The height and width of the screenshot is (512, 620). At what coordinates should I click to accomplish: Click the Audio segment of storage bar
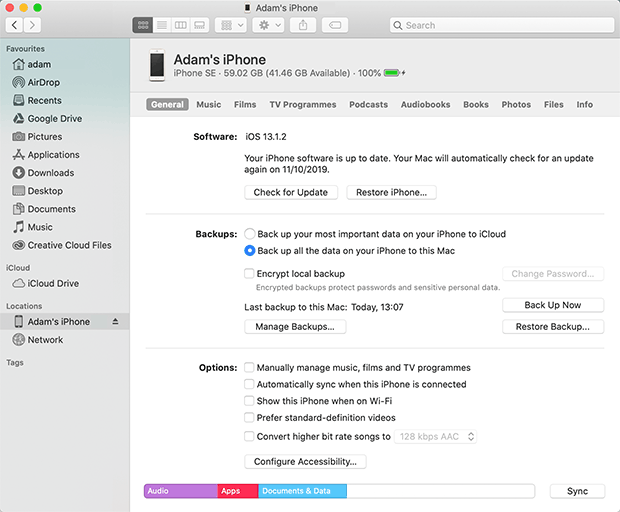pyautogui.click(x=181, y=491)
